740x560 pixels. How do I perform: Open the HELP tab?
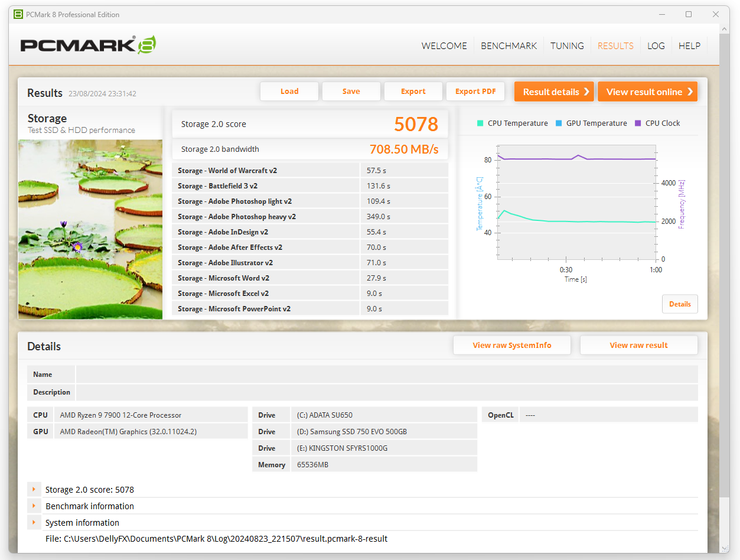689,45
